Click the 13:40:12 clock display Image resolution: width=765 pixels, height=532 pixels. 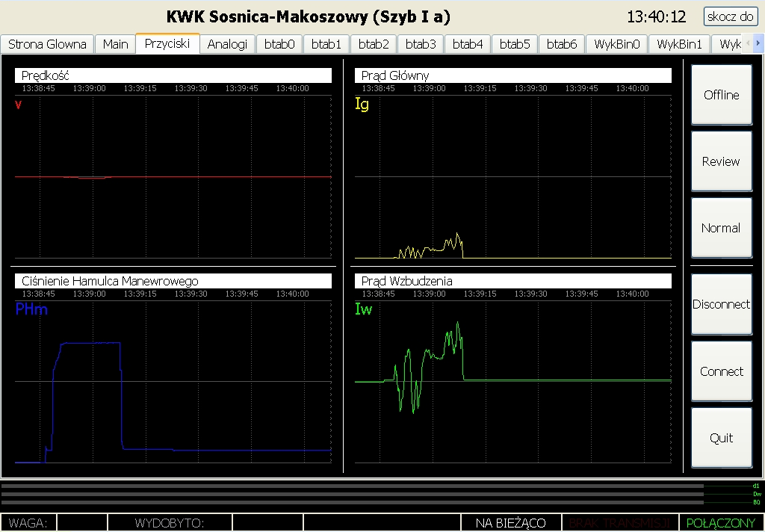click(x=656, y=17)
